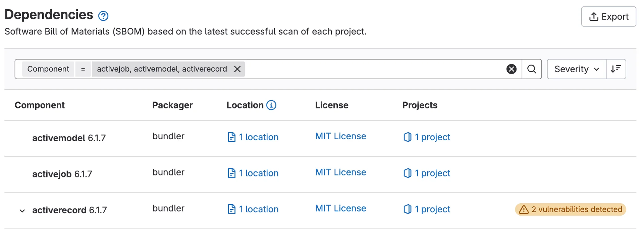Expand the activerecord 6.1.7 row
This screenshot has height=238, width=644.
(22, 211)
